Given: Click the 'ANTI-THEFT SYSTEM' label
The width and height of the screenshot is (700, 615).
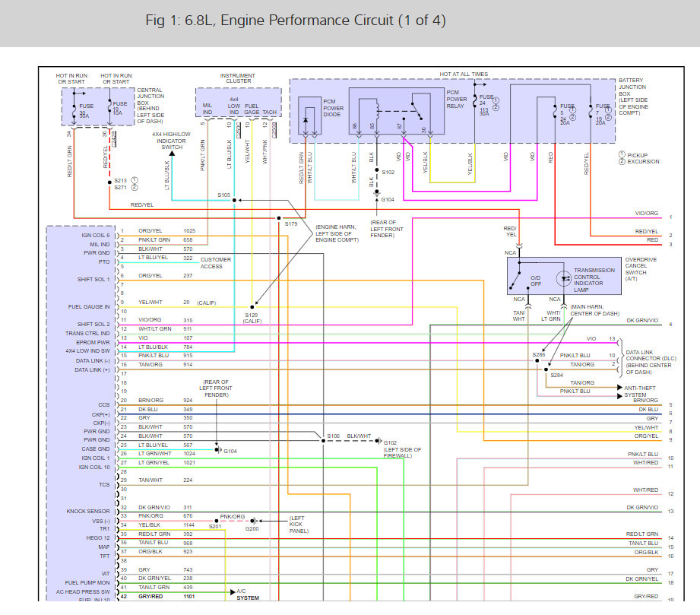Looking at the screenshot, I should (639, 392).
